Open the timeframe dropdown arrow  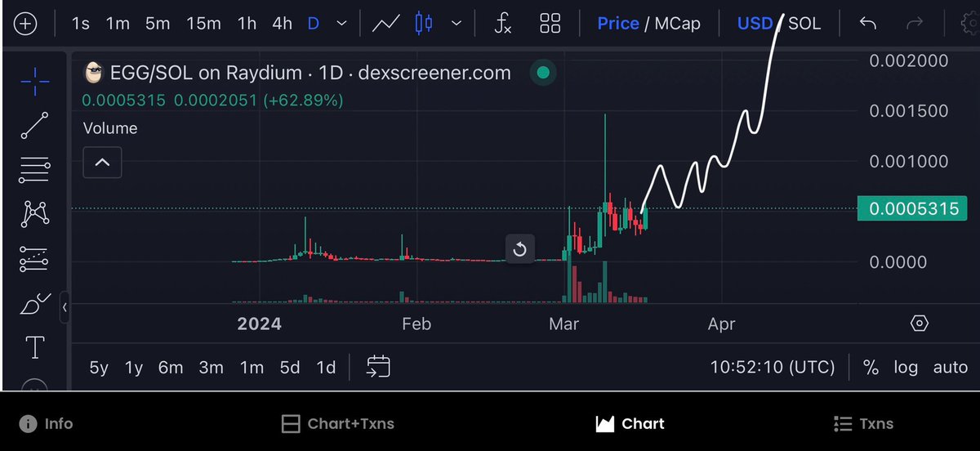[341, 25]
